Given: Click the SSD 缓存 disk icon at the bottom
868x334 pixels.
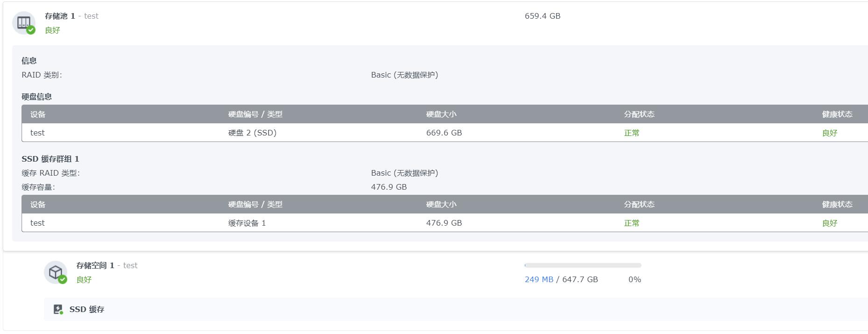Looking at the screenshot, I should 58,309.
